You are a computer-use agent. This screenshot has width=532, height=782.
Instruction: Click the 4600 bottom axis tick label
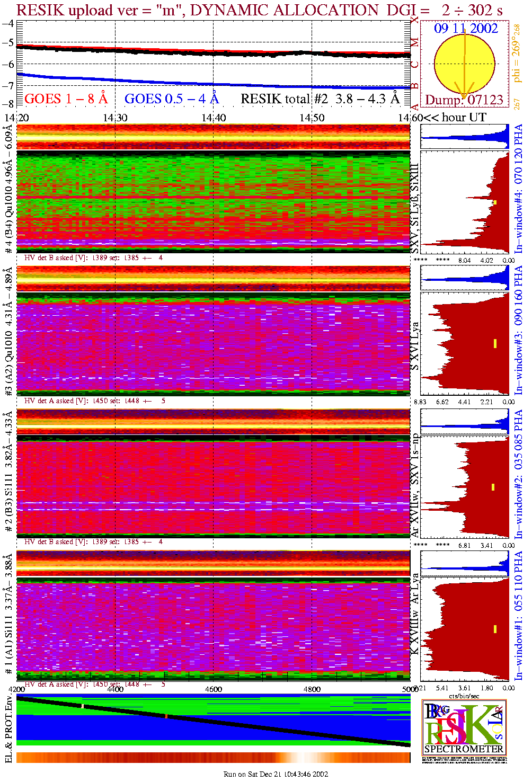(214, 689)
